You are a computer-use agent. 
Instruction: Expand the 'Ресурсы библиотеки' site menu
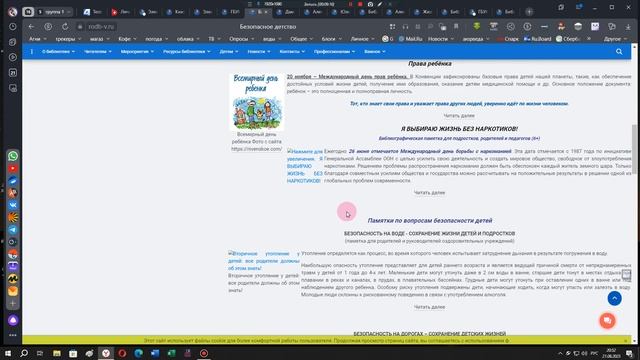187,52
